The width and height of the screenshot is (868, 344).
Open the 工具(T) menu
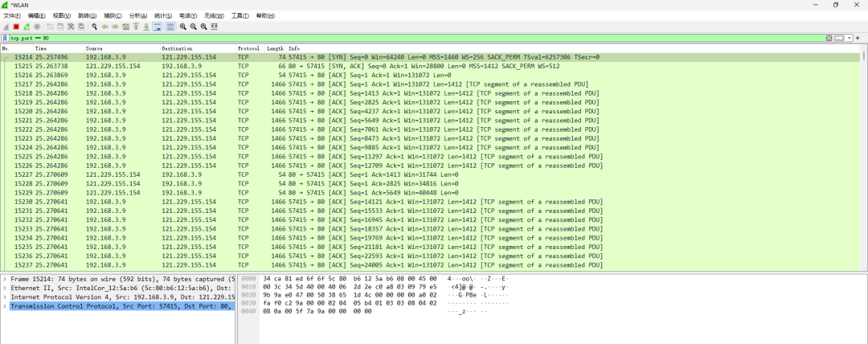tap(240, 15)
